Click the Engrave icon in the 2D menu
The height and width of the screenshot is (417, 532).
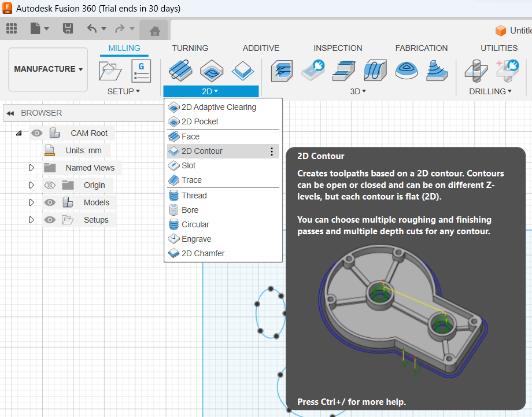point(173,239)
